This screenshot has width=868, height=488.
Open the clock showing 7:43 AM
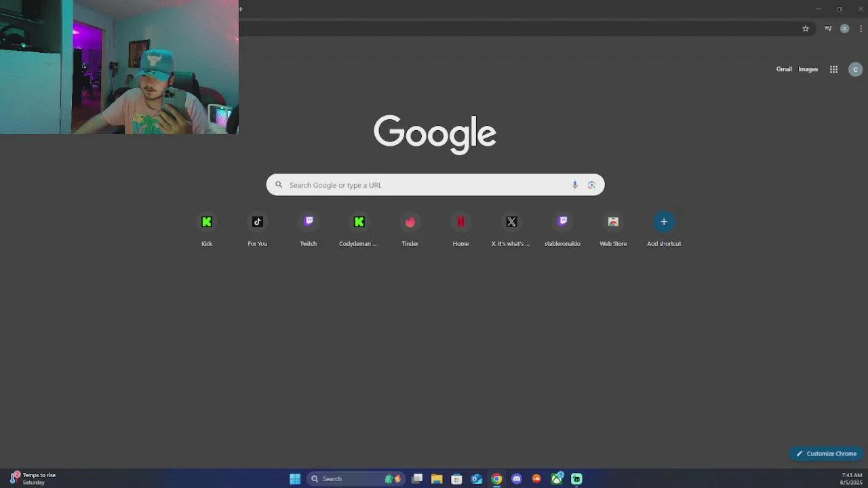click(x=851, y=479)
